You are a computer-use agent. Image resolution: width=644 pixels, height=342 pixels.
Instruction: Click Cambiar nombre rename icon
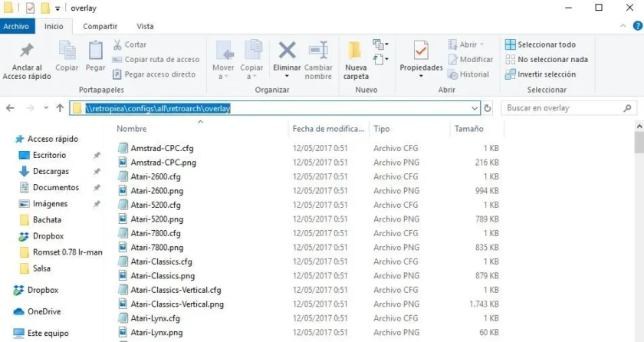pos(318,51)
